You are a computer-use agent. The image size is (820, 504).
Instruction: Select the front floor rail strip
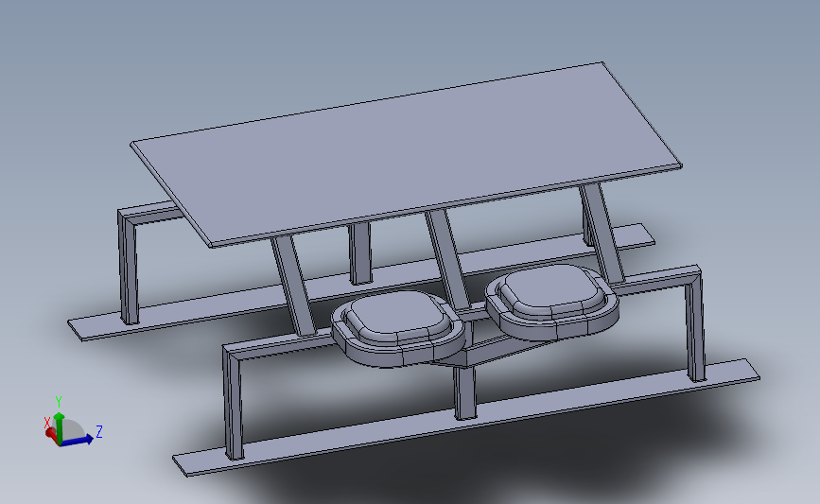point(465,418)
